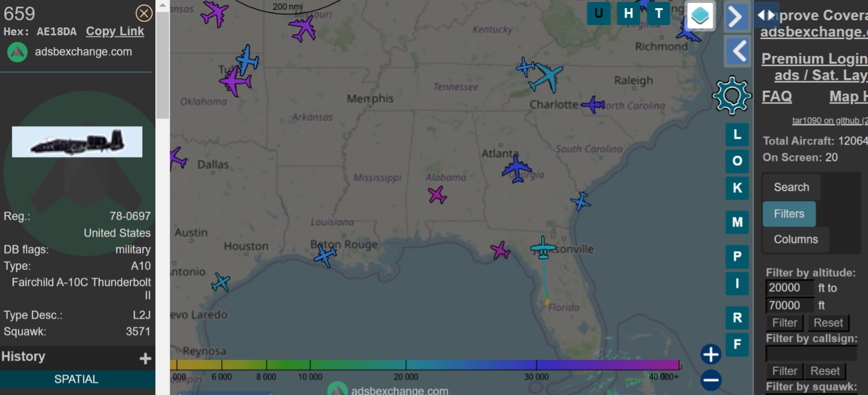Screen dimensions: 868x395
Task: Click Reset button under callsign filter
Action: 825,371
